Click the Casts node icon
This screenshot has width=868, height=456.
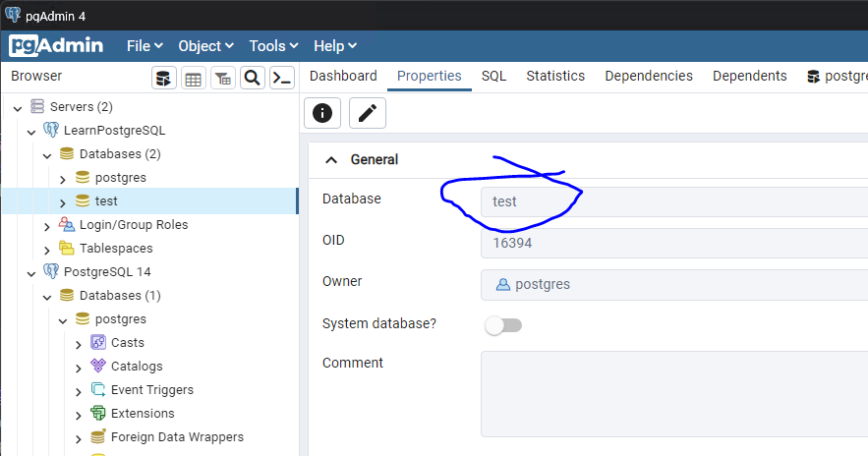pyautogui.click(x=98, y=342)
